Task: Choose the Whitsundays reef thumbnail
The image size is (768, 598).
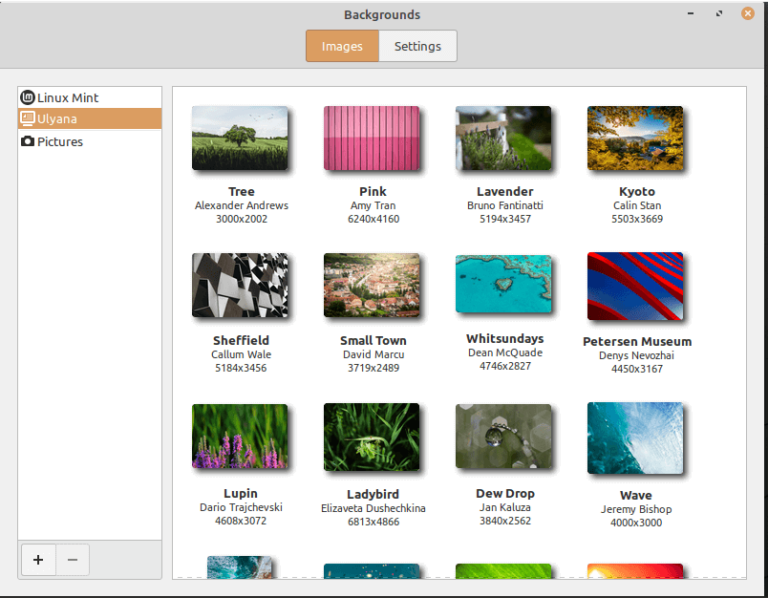Action: (504, 284)
